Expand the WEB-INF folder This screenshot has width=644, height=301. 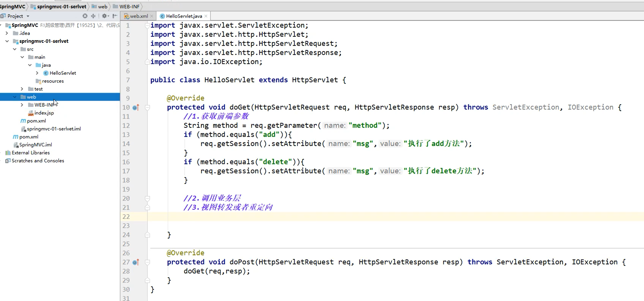[22, 105]
